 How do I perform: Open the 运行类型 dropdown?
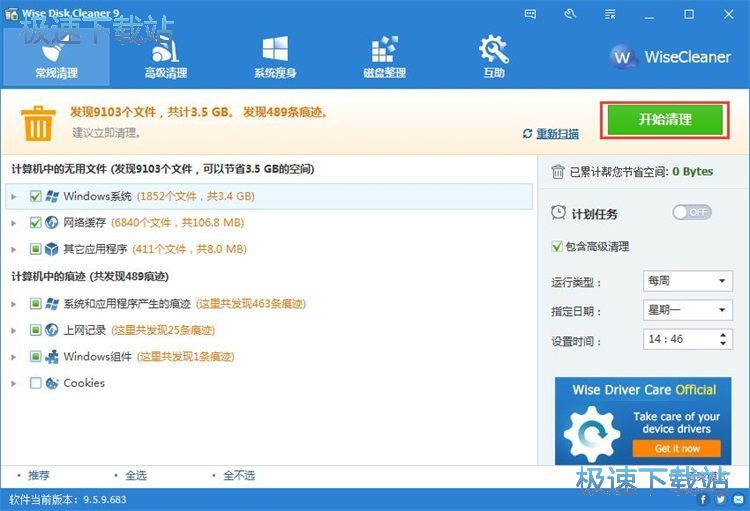point(688,281)
